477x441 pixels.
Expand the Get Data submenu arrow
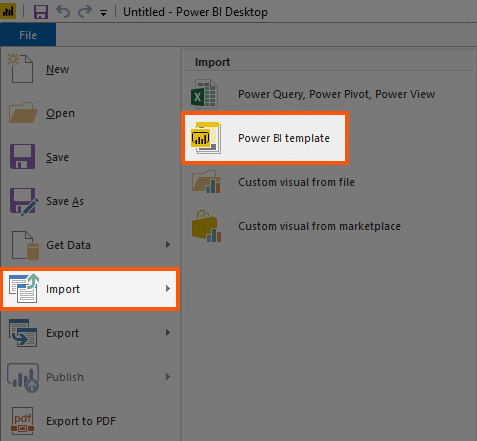pos(168,245)
